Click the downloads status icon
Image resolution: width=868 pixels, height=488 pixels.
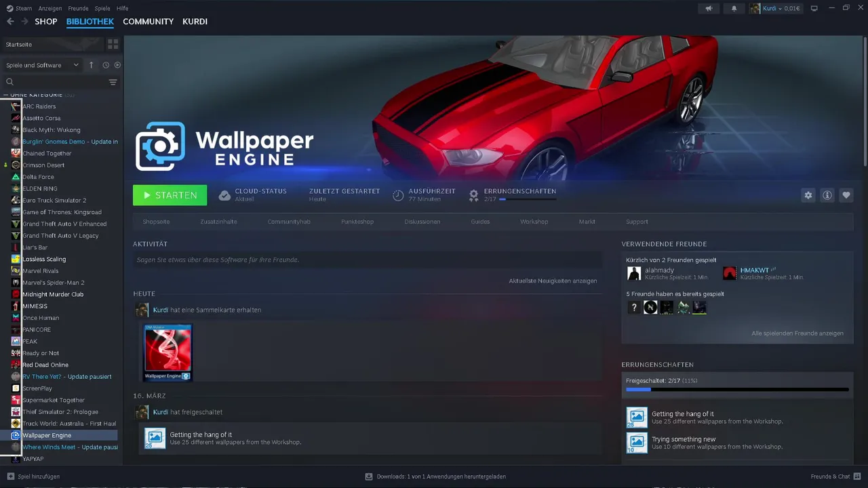(369, 476)
